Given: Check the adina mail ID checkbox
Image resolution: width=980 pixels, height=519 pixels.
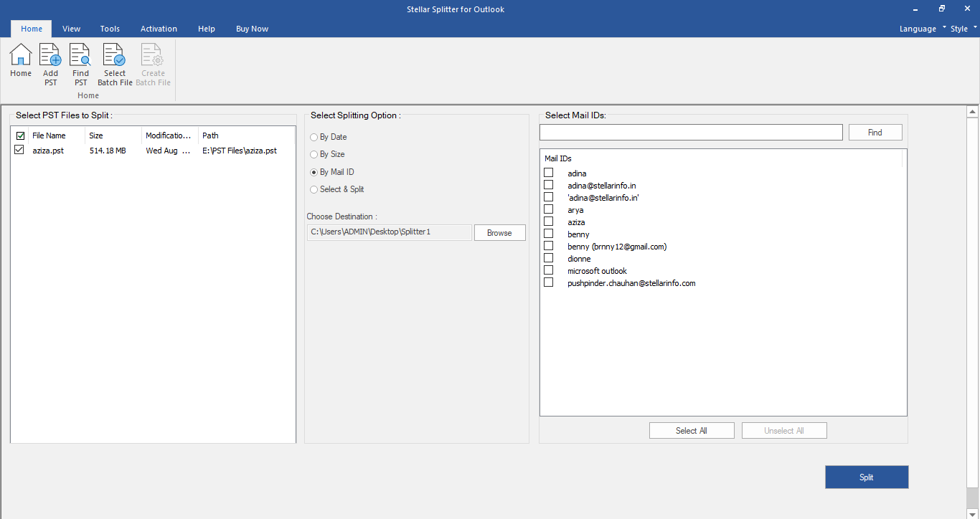Looking at the screenshot, I should [549, 173].
